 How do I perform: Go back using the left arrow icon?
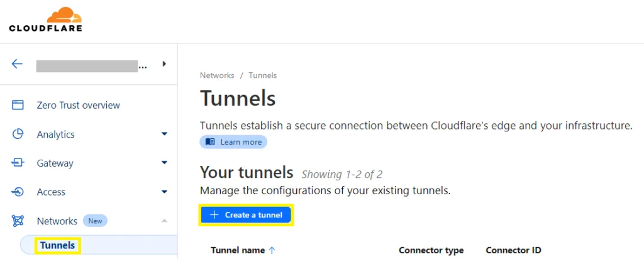pos(17,63)
